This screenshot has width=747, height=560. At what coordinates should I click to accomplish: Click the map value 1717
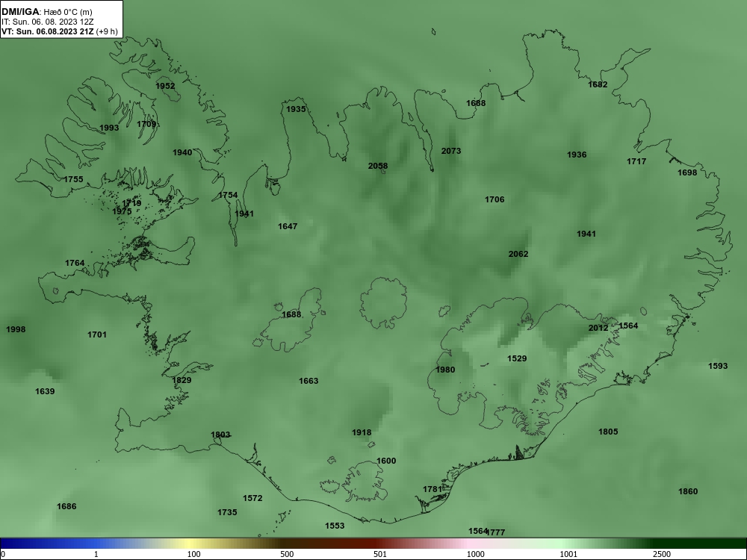636,161
